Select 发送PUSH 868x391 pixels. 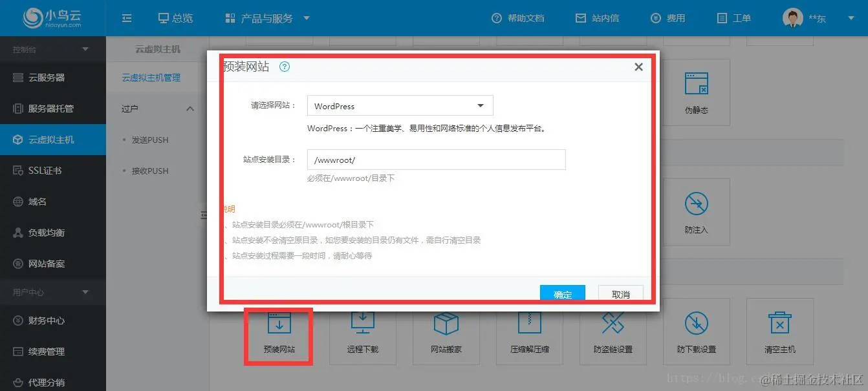coord(150,140)
